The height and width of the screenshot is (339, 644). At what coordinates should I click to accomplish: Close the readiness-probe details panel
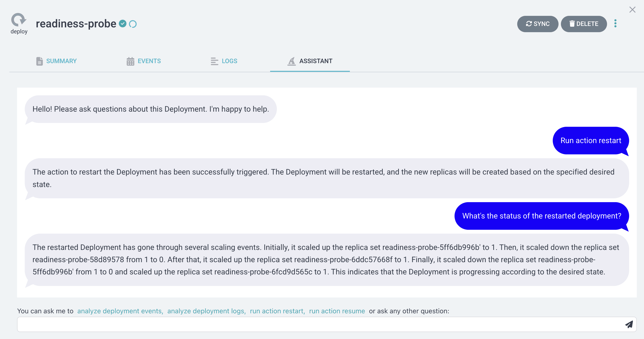point(632,10)
